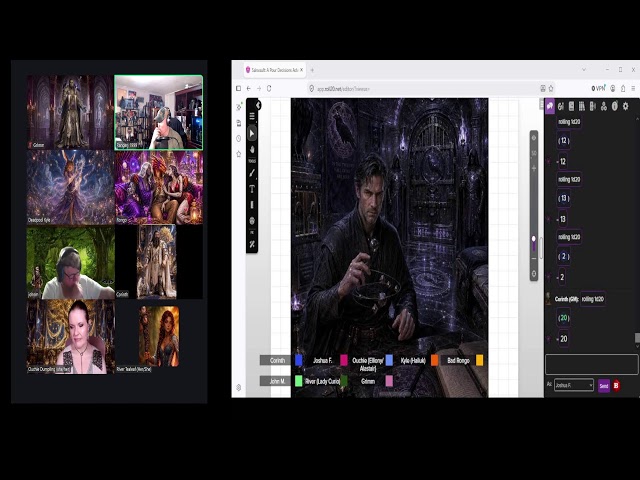Viewport: 640px width, 480px height.
Task: Click Corinth's blue color swatch
Action: pos(299,360)
